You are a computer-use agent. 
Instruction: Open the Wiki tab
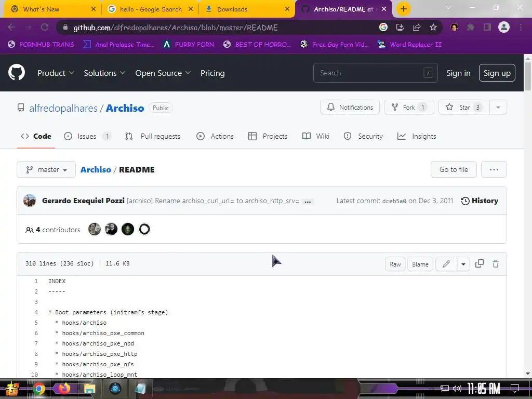point(315,136)
